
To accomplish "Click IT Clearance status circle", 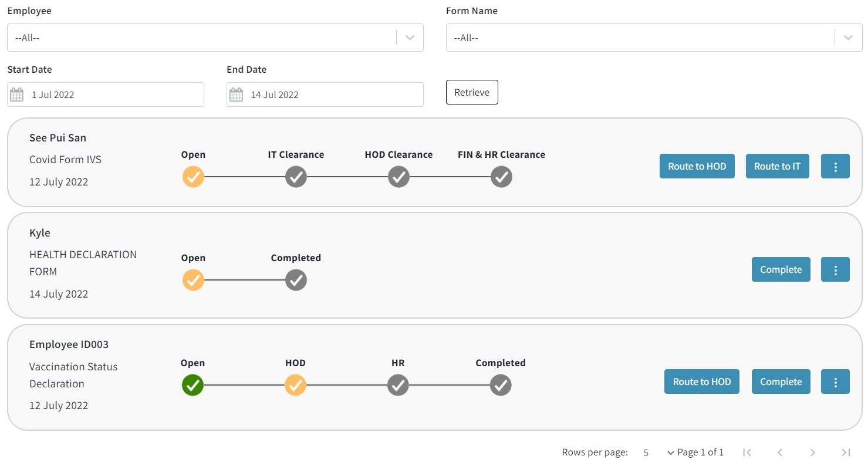I will tap(296, 176).
